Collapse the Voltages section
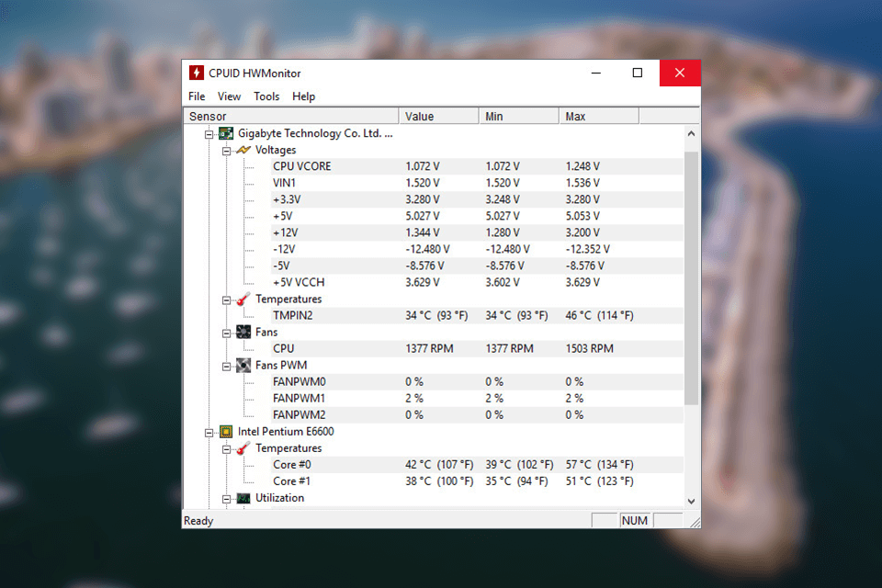 pyautogui.click(x=225, y=150)
